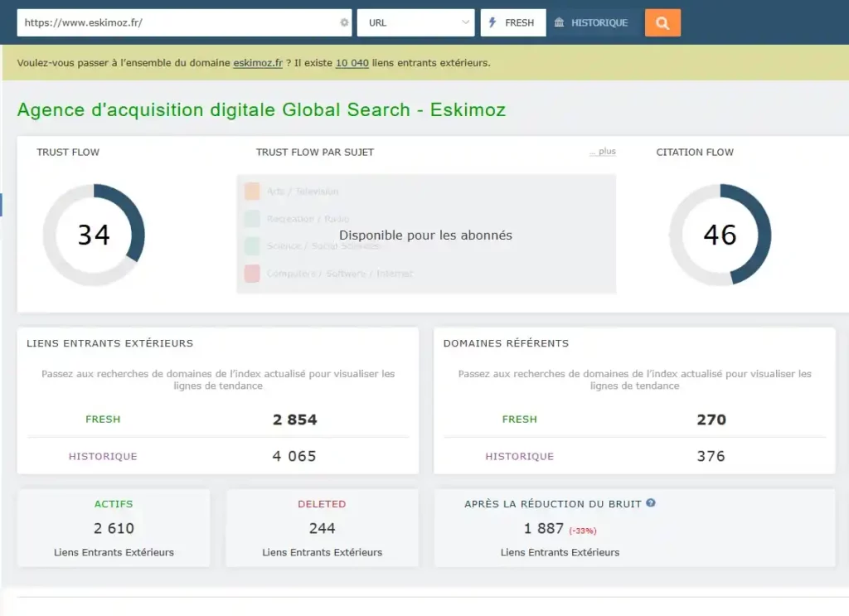This screenshot has width=849, height=616.
Task: Click the orange Arts / Television color swatch
Action: click(x=251, y=191)
